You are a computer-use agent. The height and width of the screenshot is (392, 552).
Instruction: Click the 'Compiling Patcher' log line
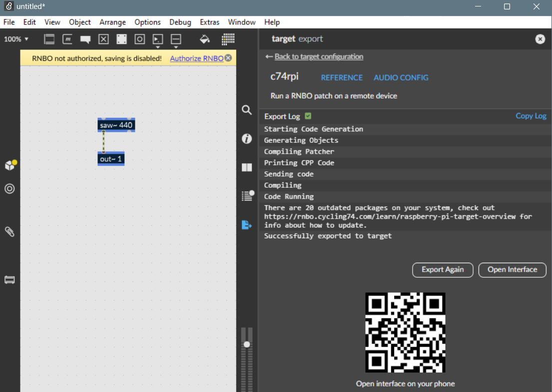tap(299, 152)
